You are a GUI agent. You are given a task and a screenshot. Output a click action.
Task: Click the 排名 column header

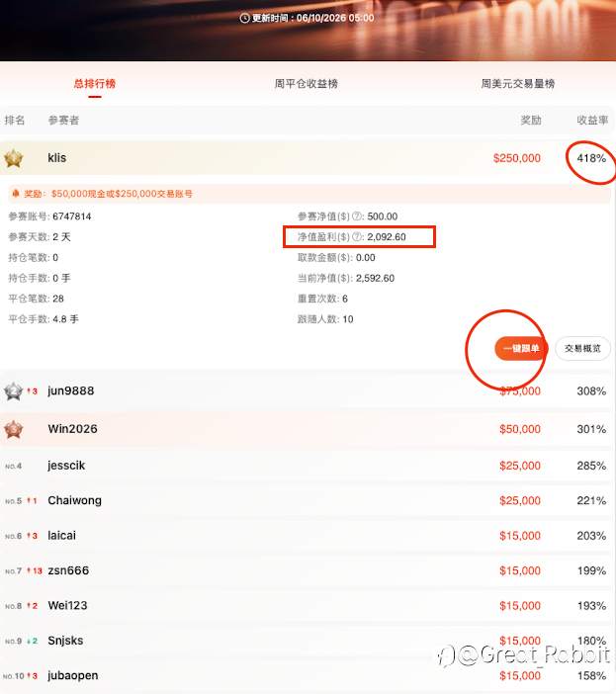[x=15, y=120]
